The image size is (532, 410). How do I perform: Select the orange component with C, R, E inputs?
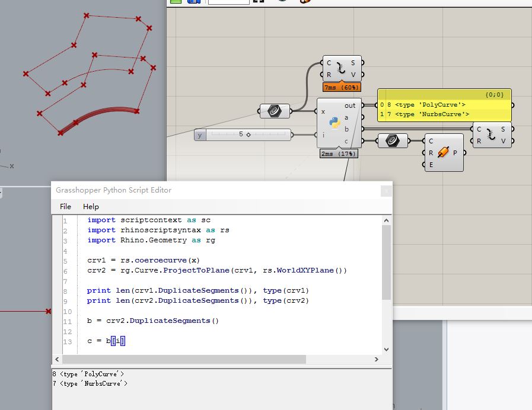pyautogui.click(x=444, y=153)
